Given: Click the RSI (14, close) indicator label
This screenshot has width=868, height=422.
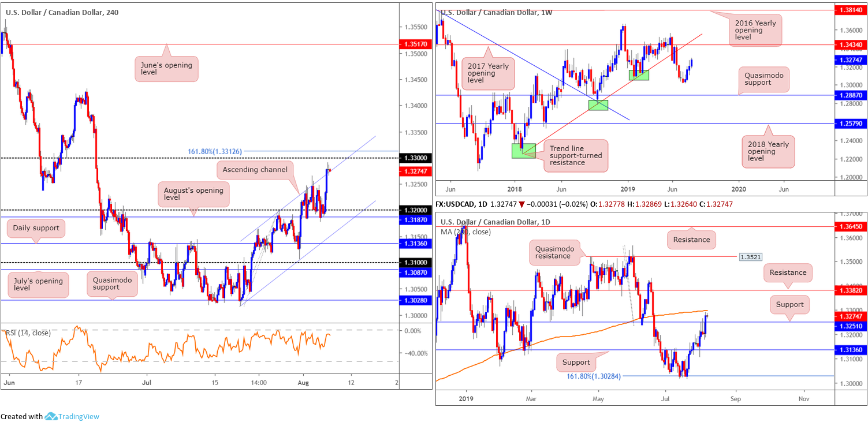Looking at the screenshot, I should [28, 333].
